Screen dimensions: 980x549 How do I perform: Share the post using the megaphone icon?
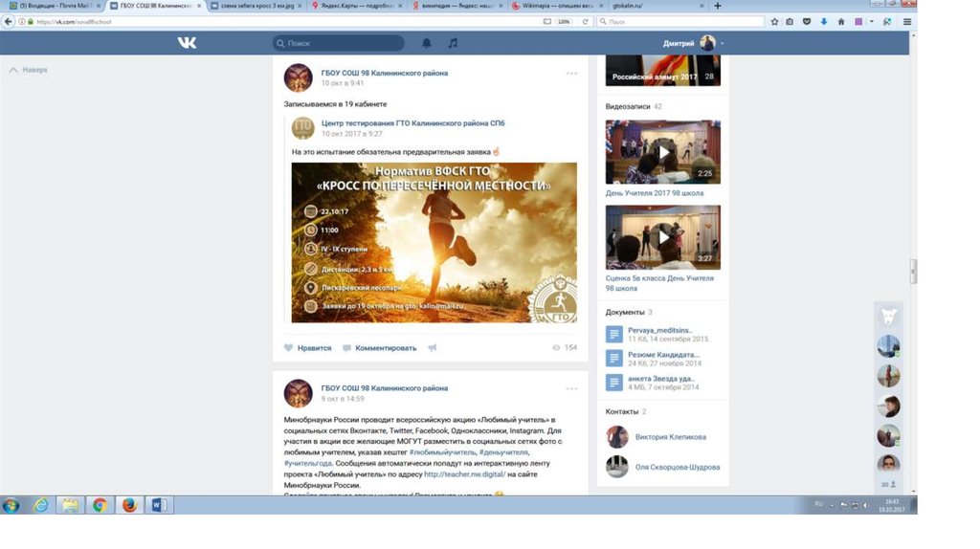433,348
